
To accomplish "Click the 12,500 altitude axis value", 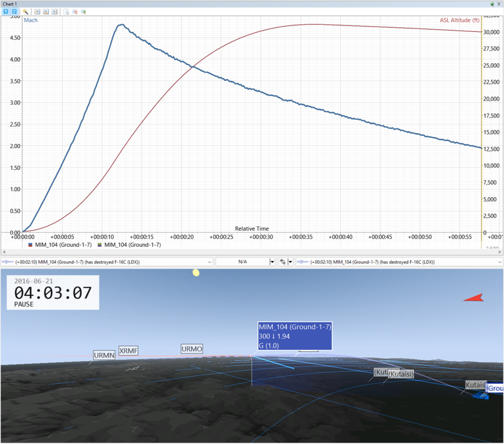I will pos(492,149).
